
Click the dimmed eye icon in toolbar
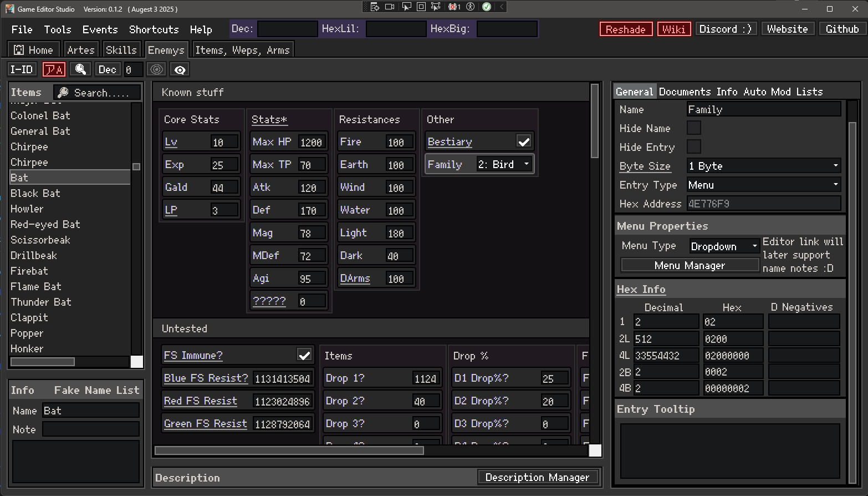(x=157, y=69)
